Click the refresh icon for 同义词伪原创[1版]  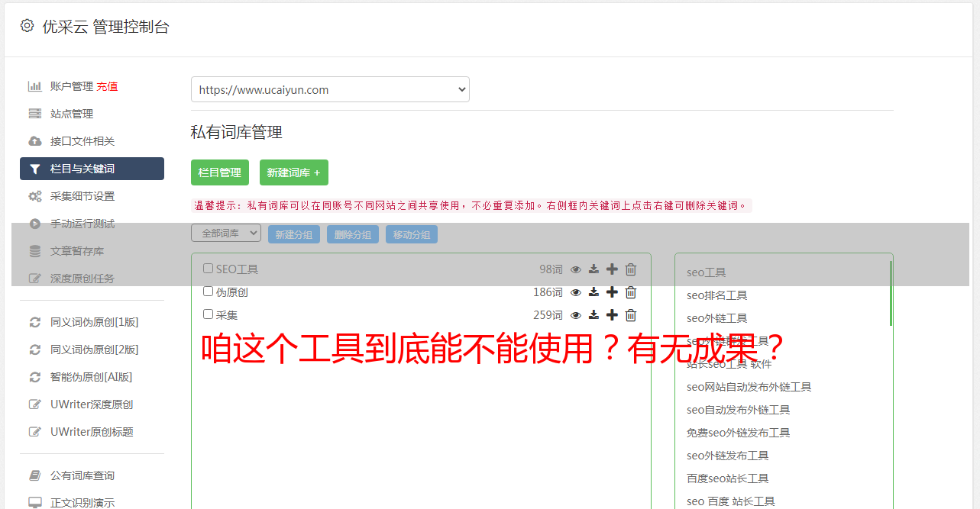(35, 322)
